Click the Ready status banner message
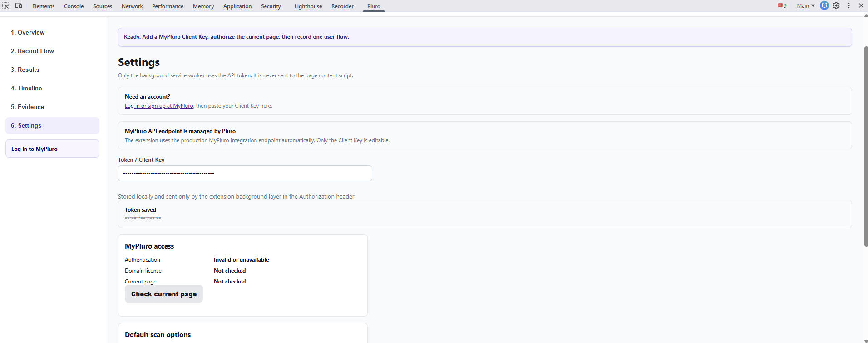This screenshot has height=343, width=868. click(237, 37)
